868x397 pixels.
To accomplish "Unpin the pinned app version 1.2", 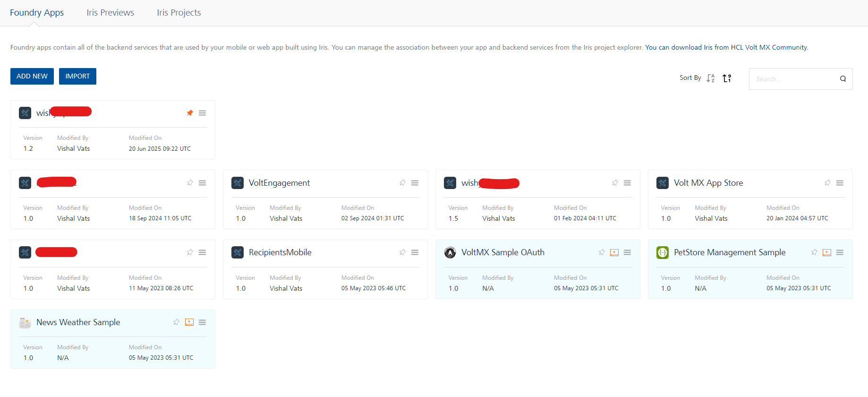I will pyautogui.click(x=190, y=113).
